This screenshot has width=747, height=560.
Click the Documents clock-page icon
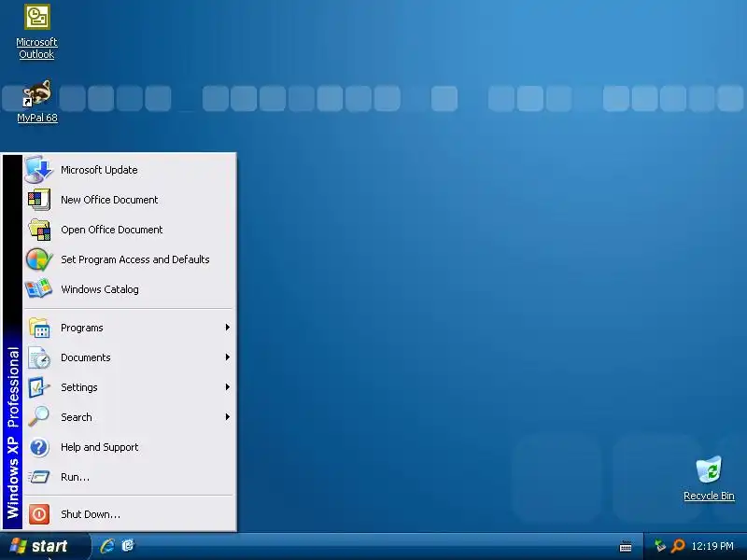pyautogui.click(x=39, y=357)
